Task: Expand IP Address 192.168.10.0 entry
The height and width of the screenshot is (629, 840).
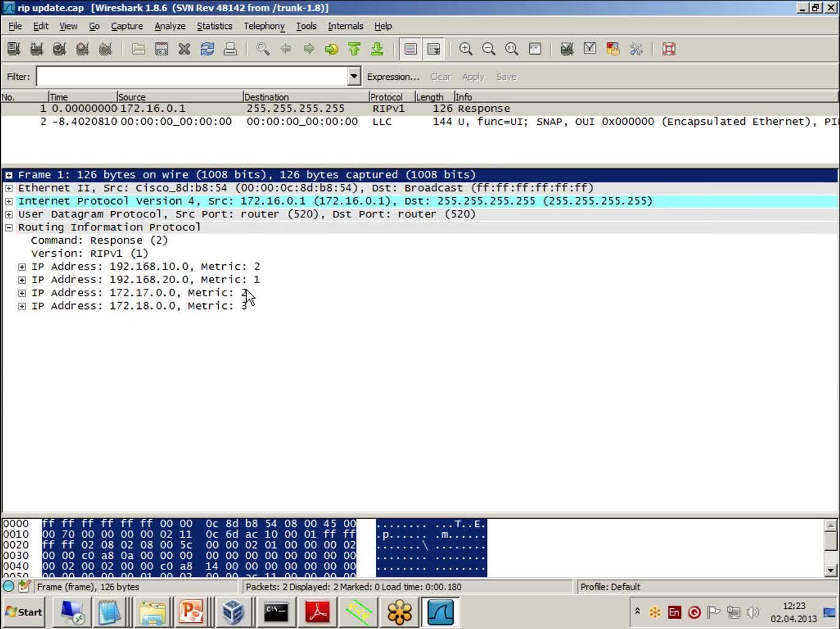Action: pos(22,267)
